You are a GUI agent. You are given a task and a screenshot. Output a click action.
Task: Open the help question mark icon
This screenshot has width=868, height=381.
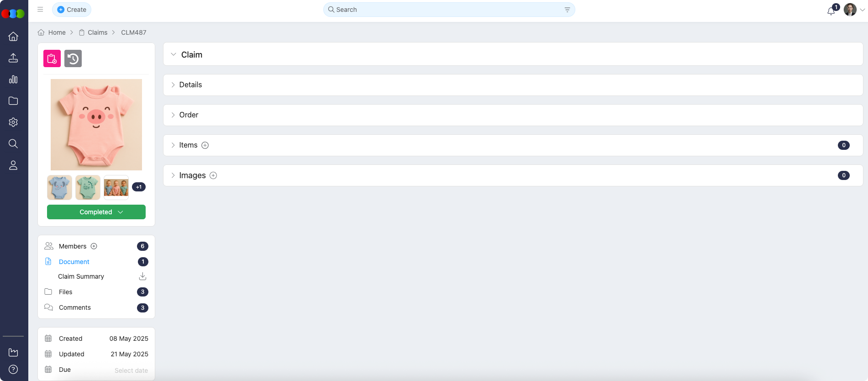13,369
